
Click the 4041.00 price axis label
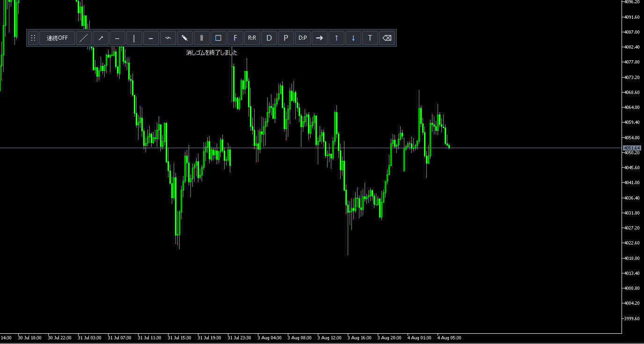[x=632, y=183]
